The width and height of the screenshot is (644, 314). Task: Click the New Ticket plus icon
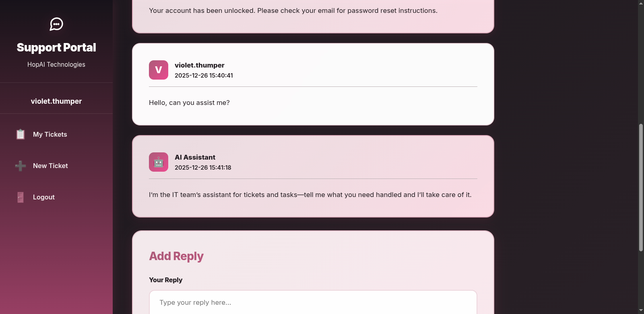21,166
